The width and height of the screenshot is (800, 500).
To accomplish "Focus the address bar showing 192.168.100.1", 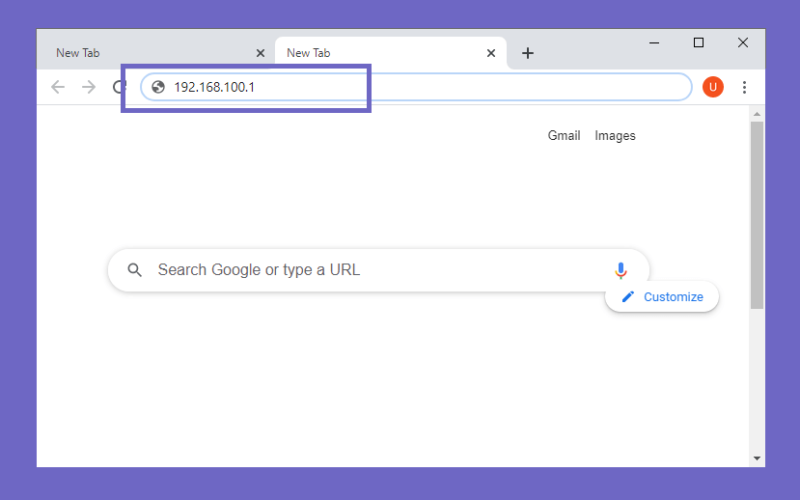I will click(x=416, y=87).
